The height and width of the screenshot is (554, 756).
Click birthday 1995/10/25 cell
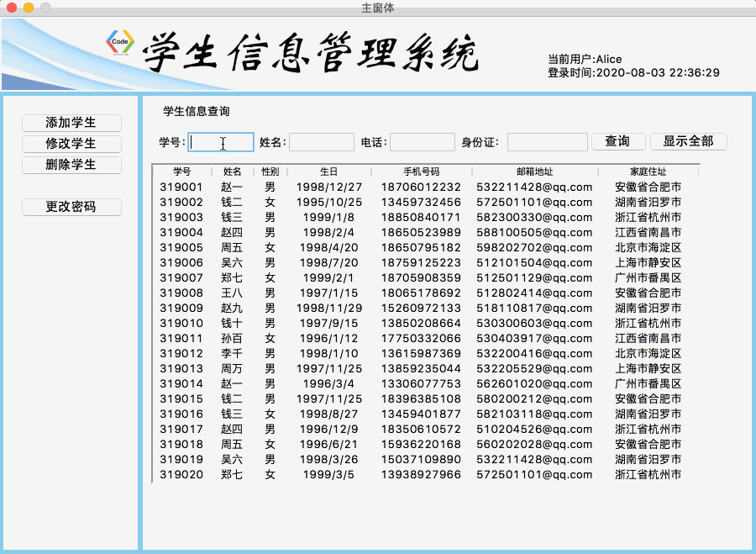click(x=328, y=203)
